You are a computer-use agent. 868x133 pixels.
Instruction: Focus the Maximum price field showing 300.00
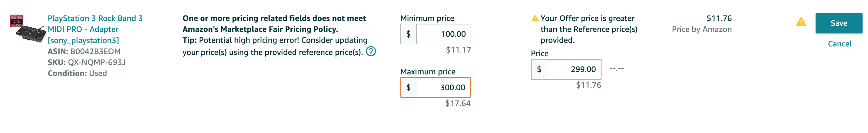[x=443, y=87]
